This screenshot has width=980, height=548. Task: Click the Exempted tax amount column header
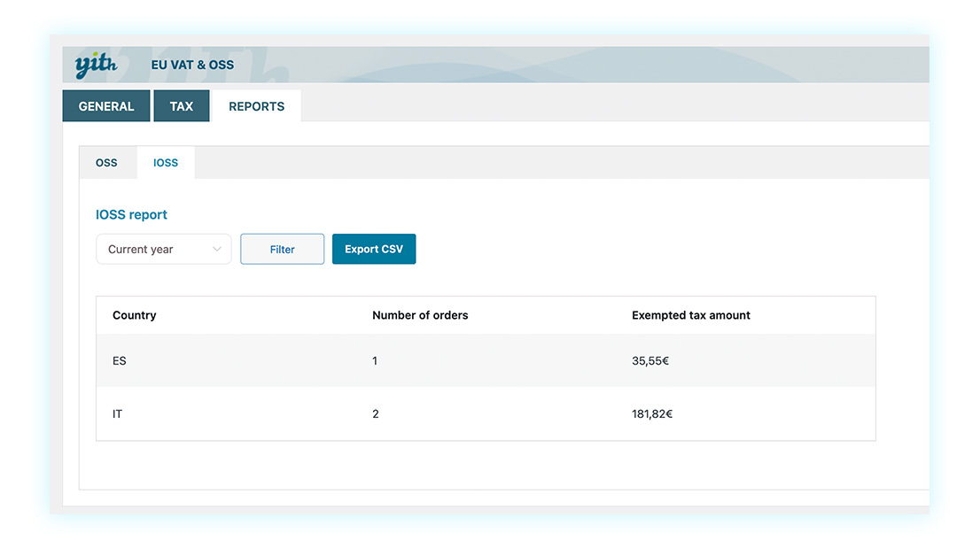coord(690,315)
